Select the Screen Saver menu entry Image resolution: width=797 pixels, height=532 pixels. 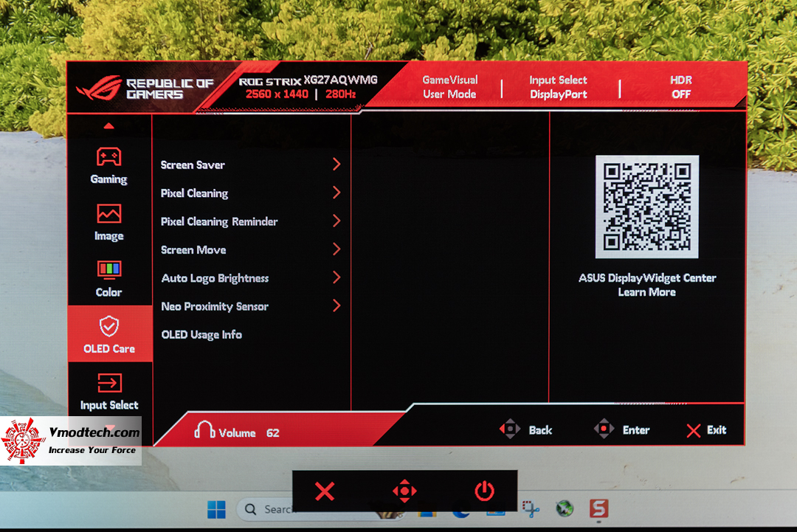193,165
